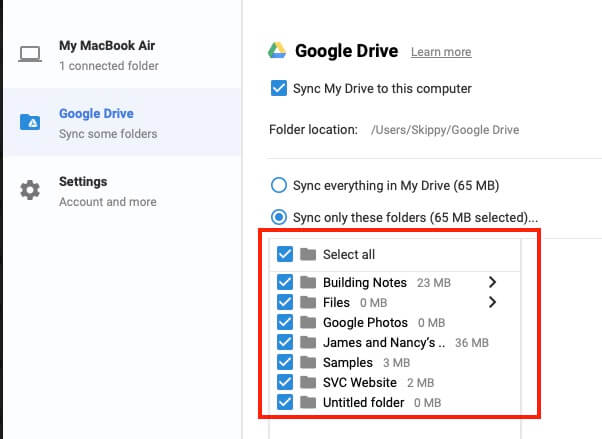Viewport: 602px width, 439px height.
Task: Click the Settings gear icon
Action: (30, 190)
